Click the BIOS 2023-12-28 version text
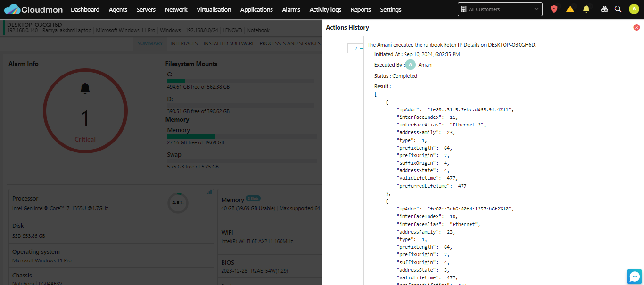Screen dimensions: 644x285 [255, 271]
